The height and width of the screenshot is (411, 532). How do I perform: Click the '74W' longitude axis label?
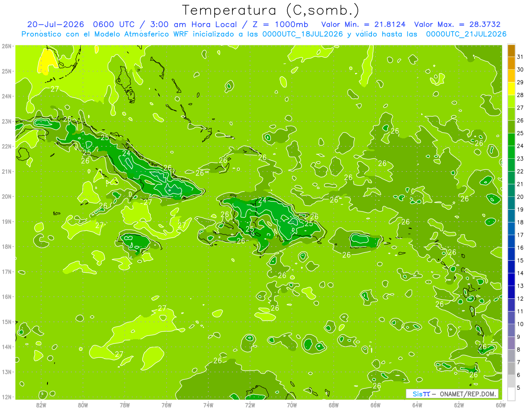(208, 405)
